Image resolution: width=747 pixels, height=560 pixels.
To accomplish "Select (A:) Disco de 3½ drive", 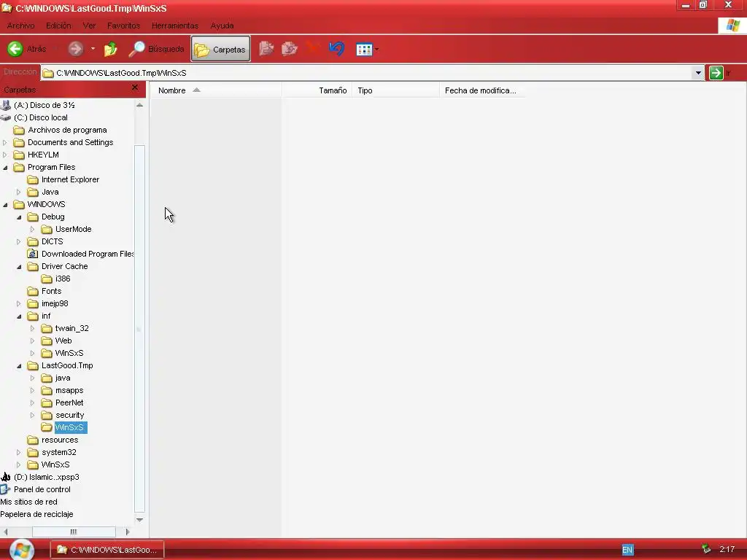I will [x=44, y=105].
